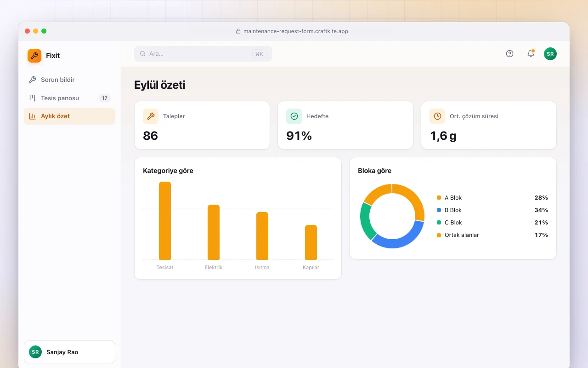Click the wrench icon on Talepler card

pyautogui.click(x=151, y=116)
